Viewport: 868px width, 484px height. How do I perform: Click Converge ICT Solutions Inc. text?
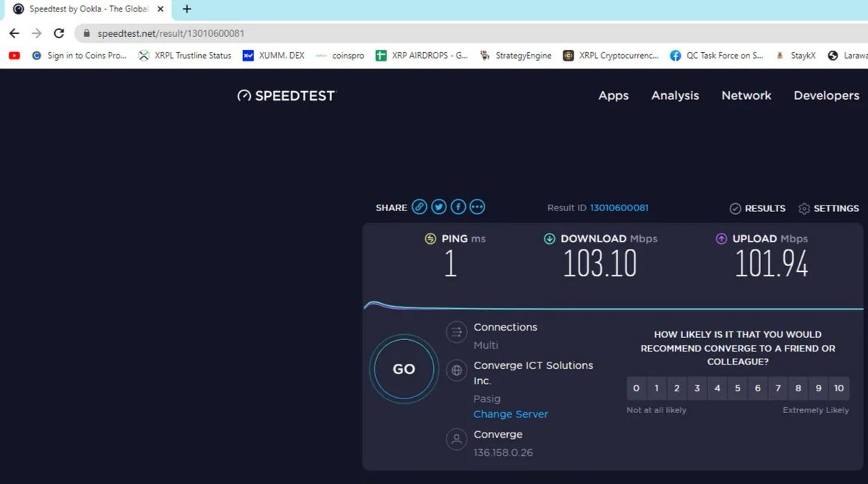point(533,373)
